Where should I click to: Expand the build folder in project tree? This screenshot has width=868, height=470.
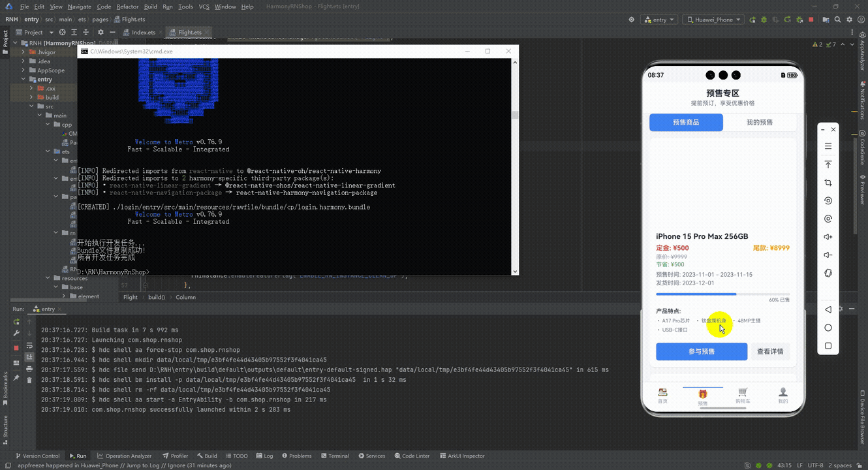(32, 97)
